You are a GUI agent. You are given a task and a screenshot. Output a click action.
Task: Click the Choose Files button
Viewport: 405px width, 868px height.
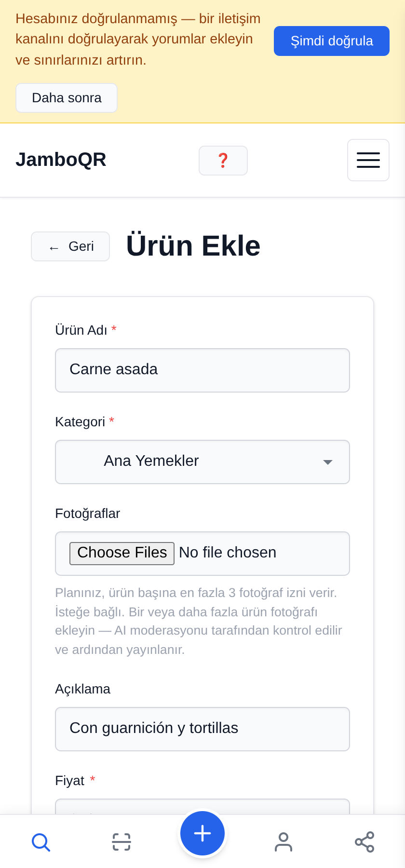(x=122, y=553)
